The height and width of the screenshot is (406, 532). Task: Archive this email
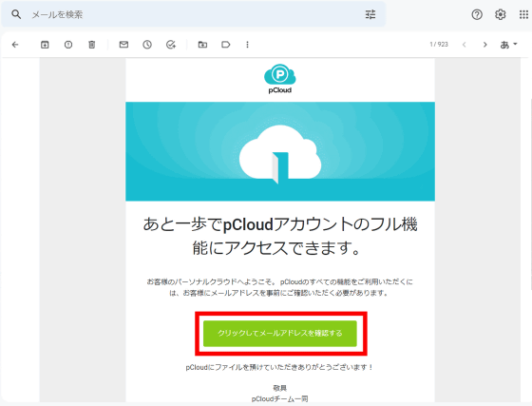pos(45,45)
